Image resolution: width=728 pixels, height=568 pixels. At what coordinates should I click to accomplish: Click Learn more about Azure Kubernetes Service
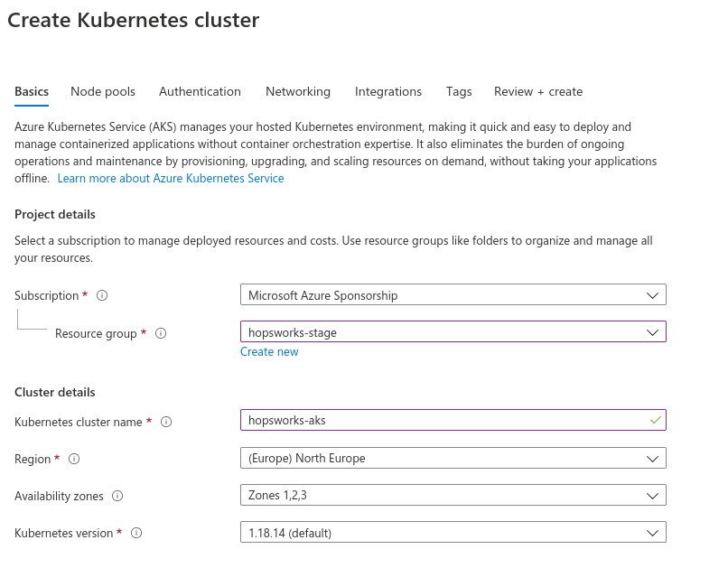pyautogui.click(x=171, y=178)
